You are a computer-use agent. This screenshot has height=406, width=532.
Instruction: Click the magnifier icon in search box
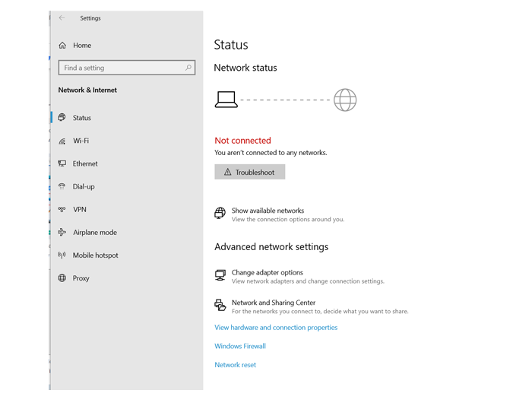click(188, 68)
